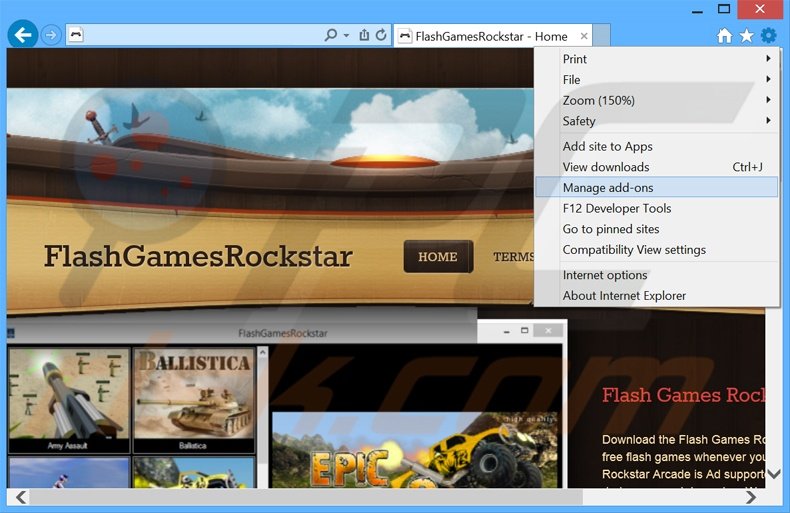Minimize the Internet Explorer window
This screenshot has width=790, height=513.
point(697,10)
